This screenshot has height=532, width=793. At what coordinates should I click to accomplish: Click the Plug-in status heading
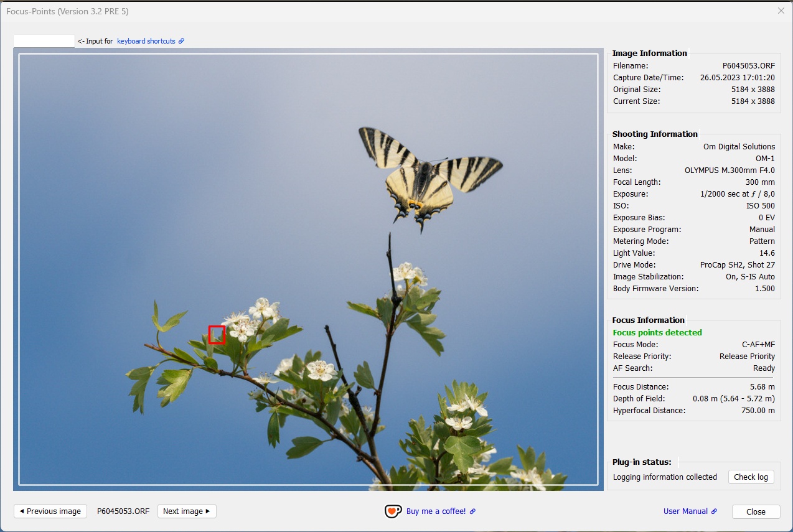pyautogui.click(x=641, y=462)
